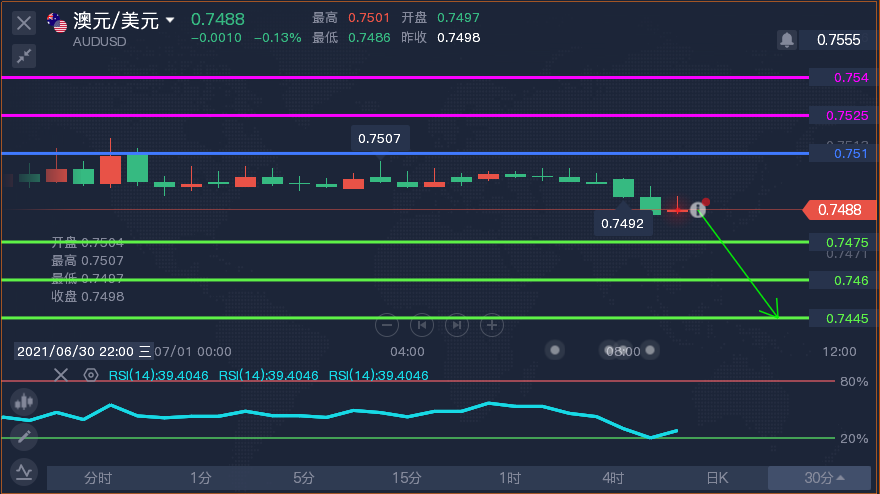Zoom in using the plus circle
The width and height of the screenshot is (880, 494).
tap(492, 325)
